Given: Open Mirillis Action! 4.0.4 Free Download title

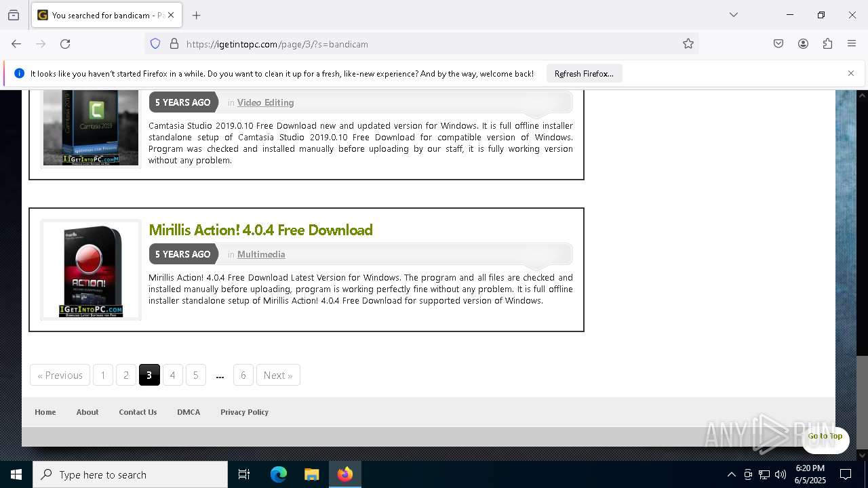Looking at the screenshot, I should (260, 230).
